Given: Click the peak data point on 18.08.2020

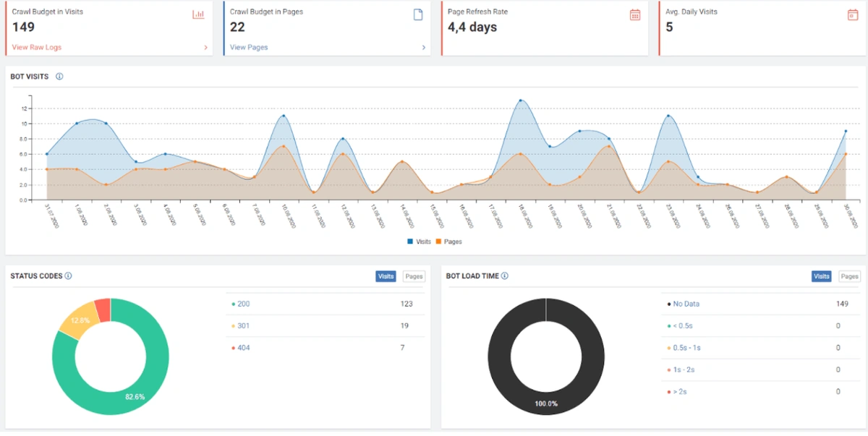Looking at the screenshot, I should (520, 101).
